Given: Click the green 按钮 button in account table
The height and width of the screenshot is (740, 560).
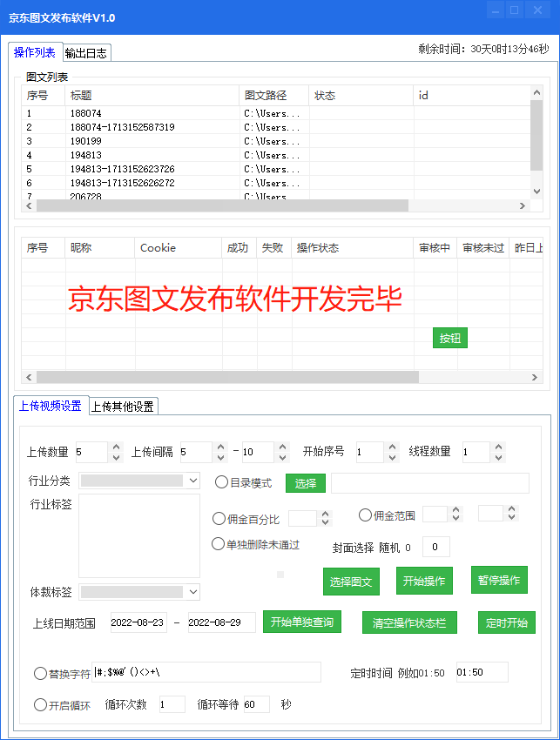Looking at the screenshot, I should [450, 338].
